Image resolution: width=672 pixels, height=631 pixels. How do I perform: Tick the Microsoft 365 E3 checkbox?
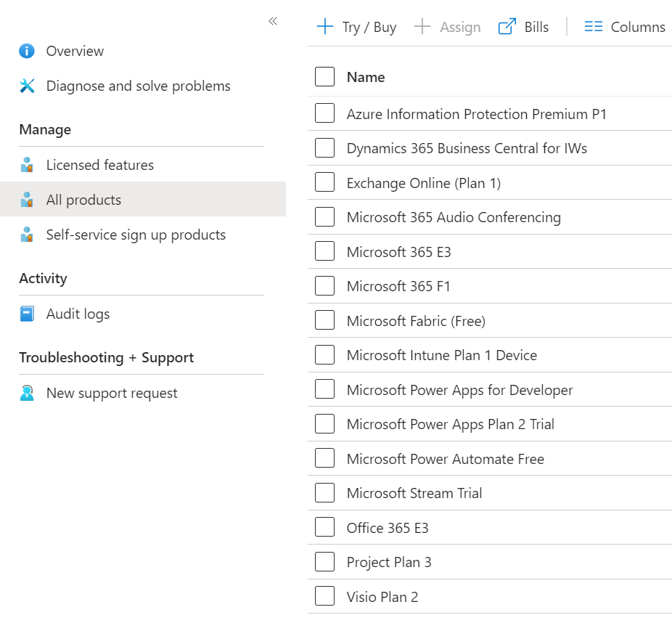[x=325, y=251]
